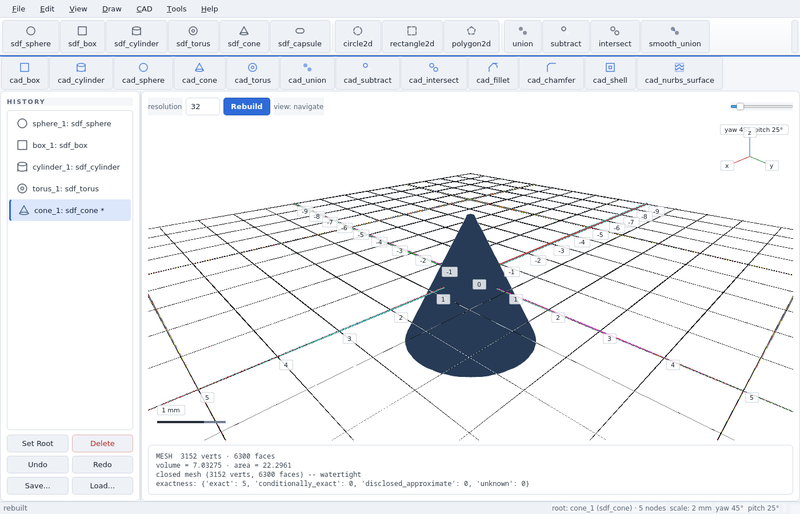Click the Load... button

click(102, 485)
